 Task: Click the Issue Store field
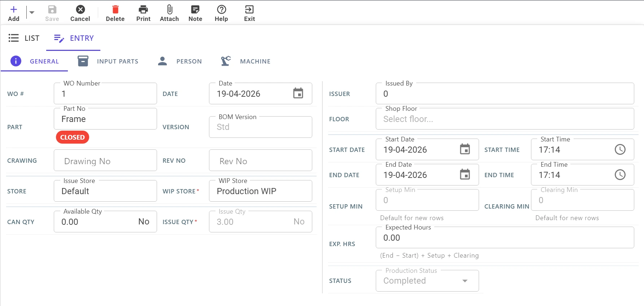pyautogui.click(x=105, y=191)
